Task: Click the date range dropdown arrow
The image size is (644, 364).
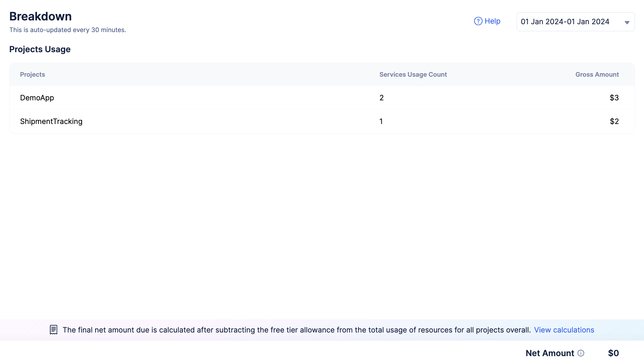Action: tap(627, 22)
